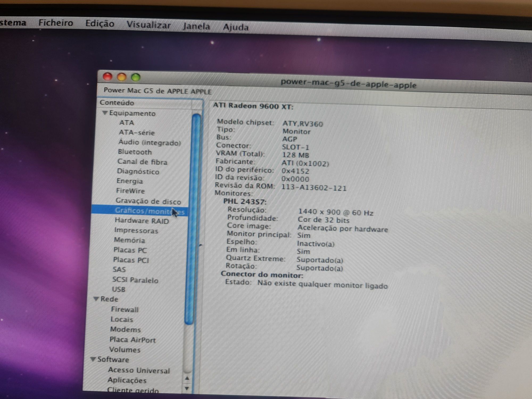Click the window title power-mac-g5-de-apple-apple
The image size is (532, 399).
[349, 84]
